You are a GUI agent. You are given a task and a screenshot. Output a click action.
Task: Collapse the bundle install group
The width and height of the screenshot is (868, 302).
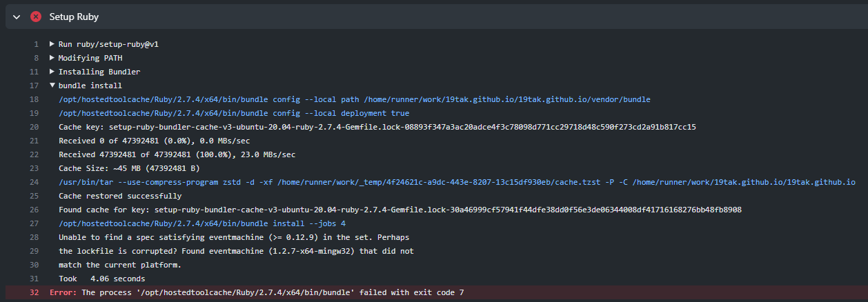click(x=52, y=85)
